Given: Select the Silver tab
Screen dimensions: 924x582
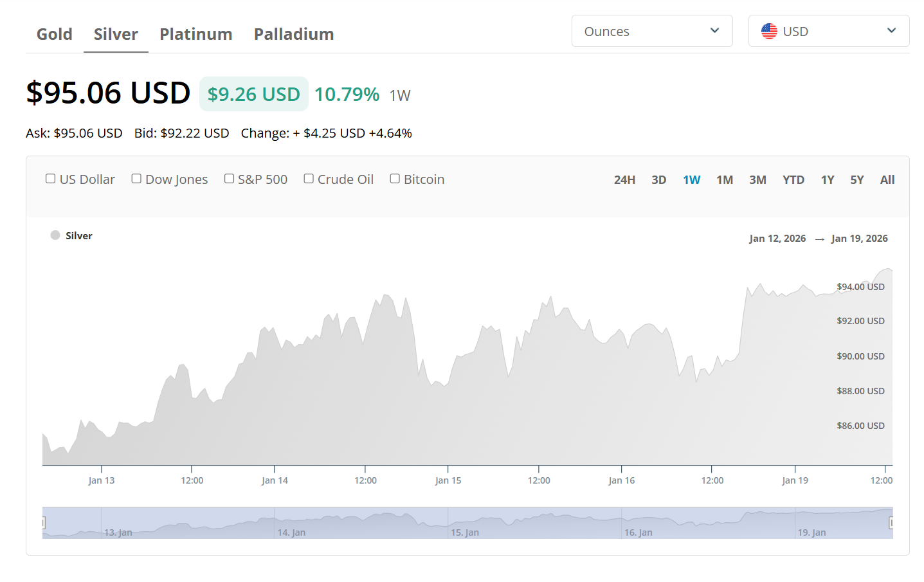Looking at the screenshot, I should click(116, 34).
